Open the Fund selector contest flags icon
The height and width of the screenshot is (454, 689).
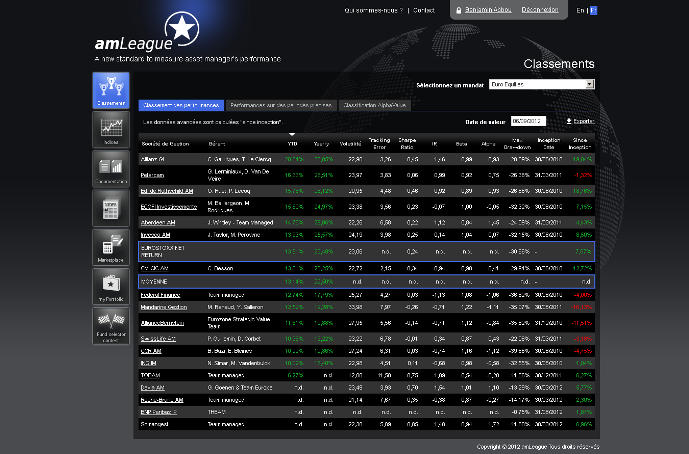point(111,326)
